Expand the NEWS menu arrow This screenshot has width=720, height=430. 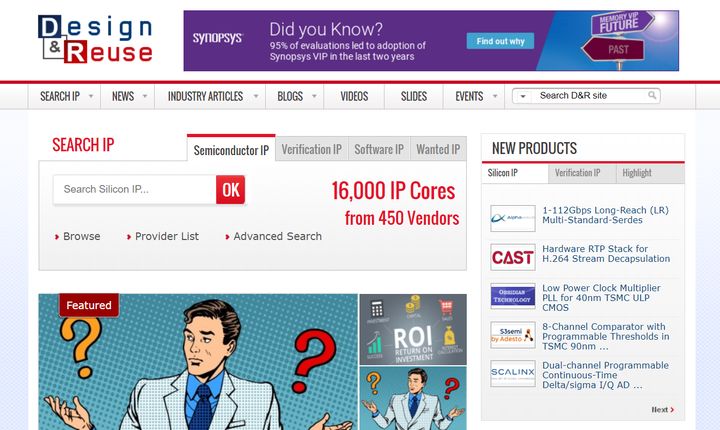click(145, 96)
